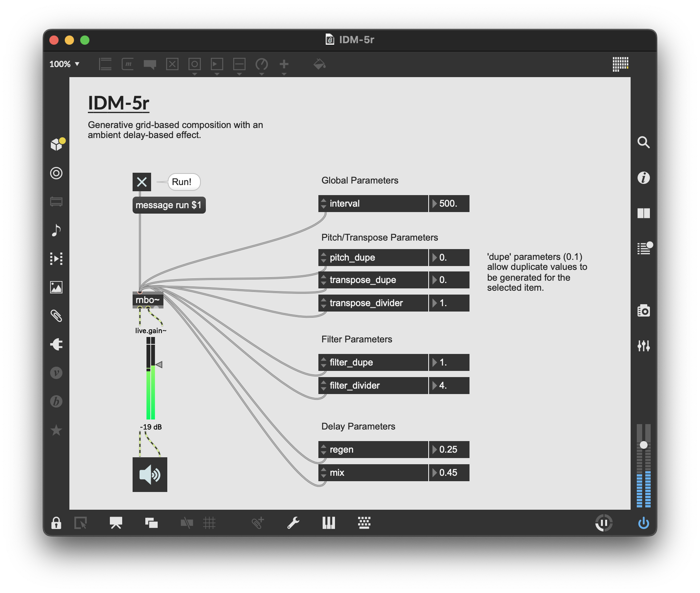The image size is (700, 593).
Task: Click the transpose_dupe value 0. field
Action: (x=449, y=280)
